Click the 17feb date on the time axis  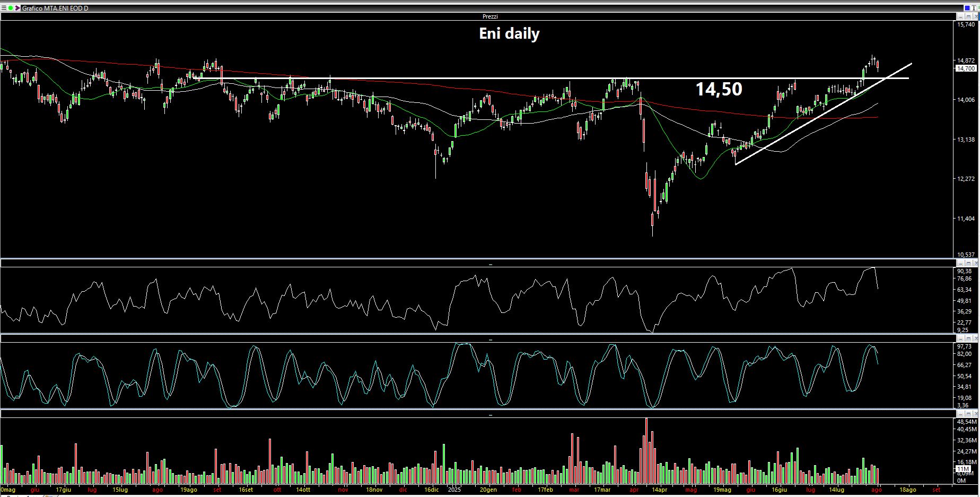click(x=545, y=490)
